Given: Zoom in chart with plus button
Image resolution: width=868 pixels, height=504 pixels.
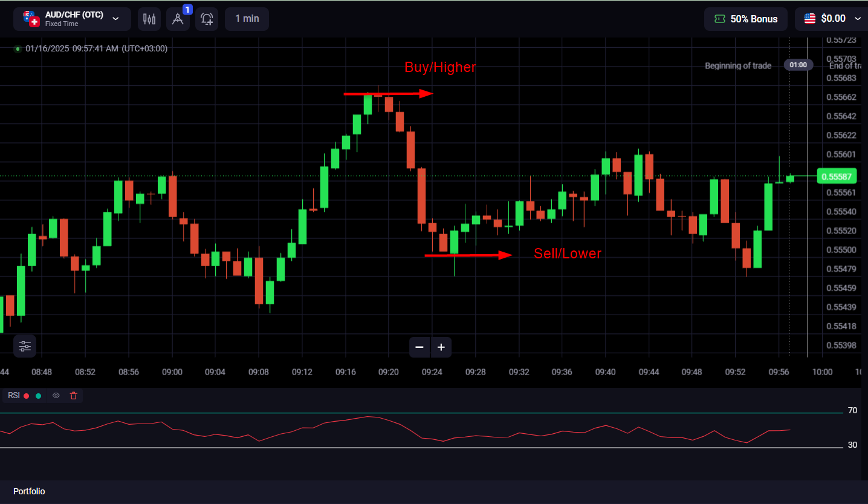Looking at the screenshot, I should tap(441, 347).
